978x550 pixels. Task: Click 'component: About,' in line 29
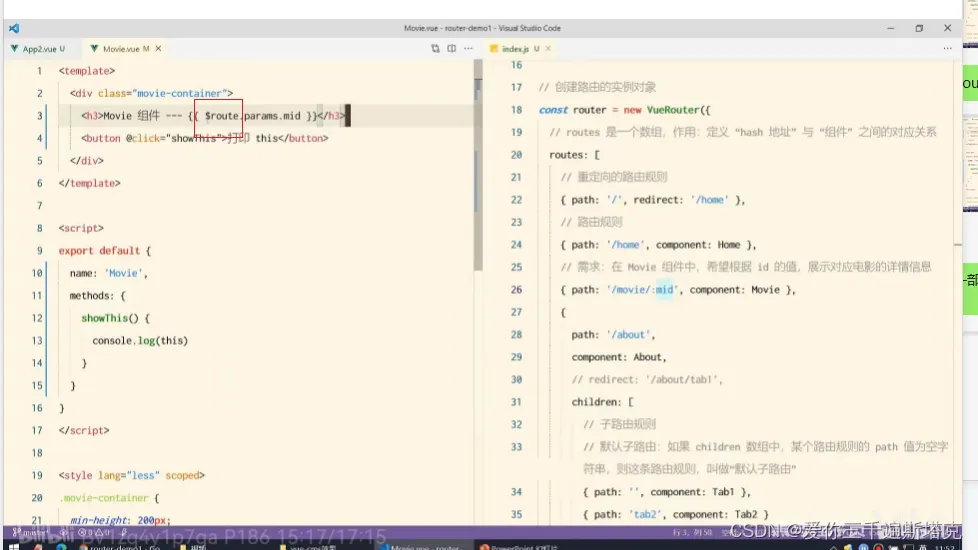click(619, 357)
